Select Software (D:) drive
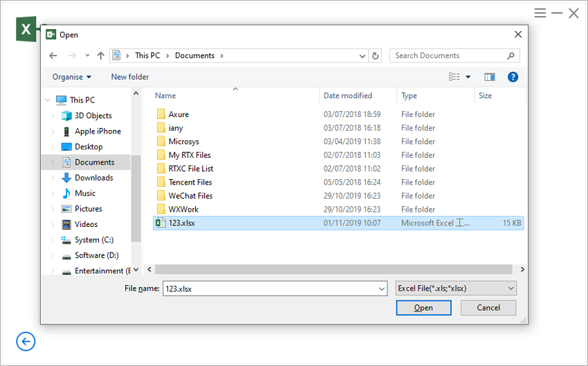The height and width of the screenshot is (366, 588). click(x=96, y=255)
